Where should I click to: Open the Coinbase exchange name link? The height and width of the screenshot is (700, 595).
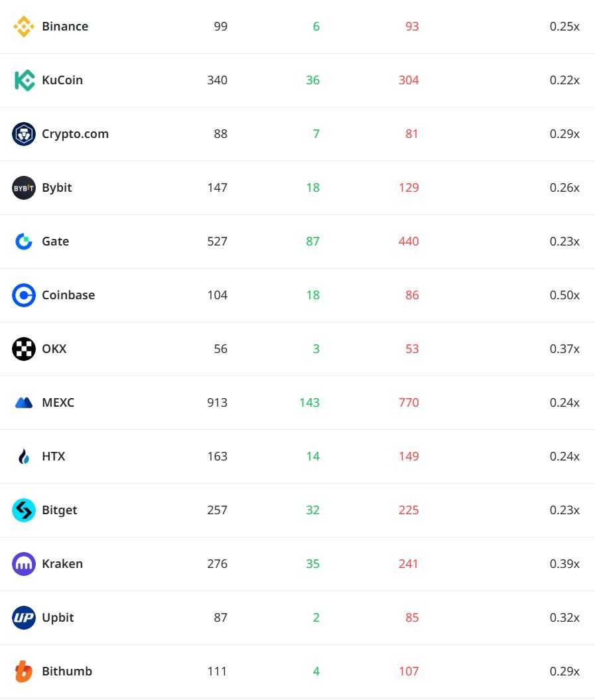[68, 295]
